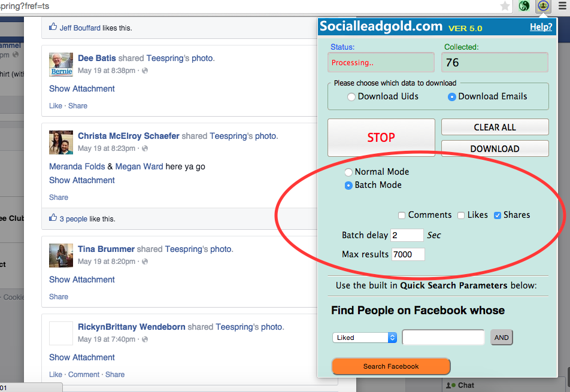Click Like on Dee Batis post

(56, 106)
